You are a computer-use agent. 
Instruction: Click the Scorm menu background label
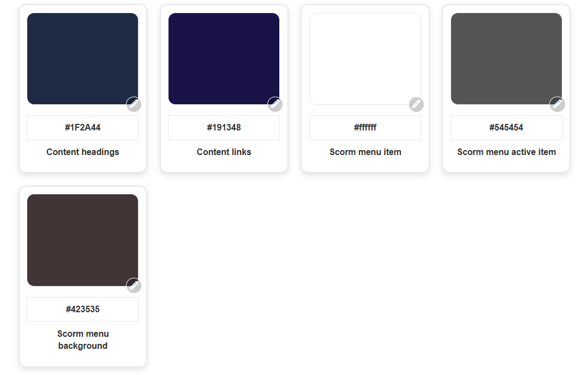(x=83, y=340)
